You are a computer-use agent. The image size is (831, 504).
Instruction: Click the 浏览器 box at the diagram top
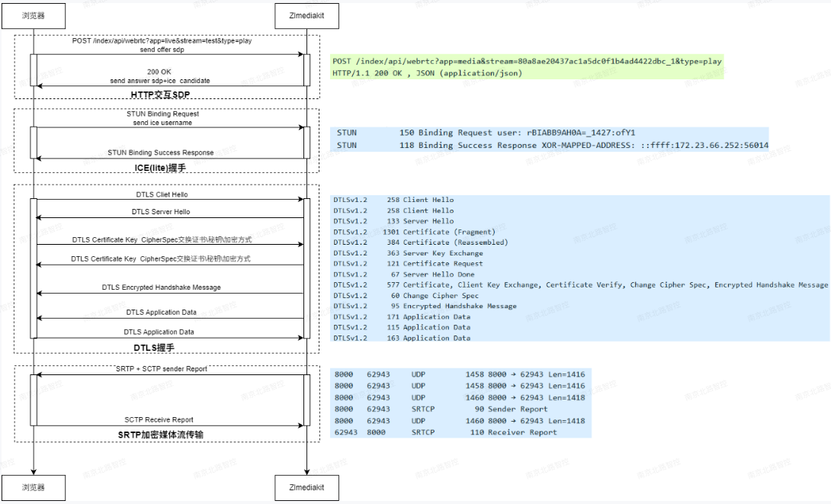pos(34,16)
